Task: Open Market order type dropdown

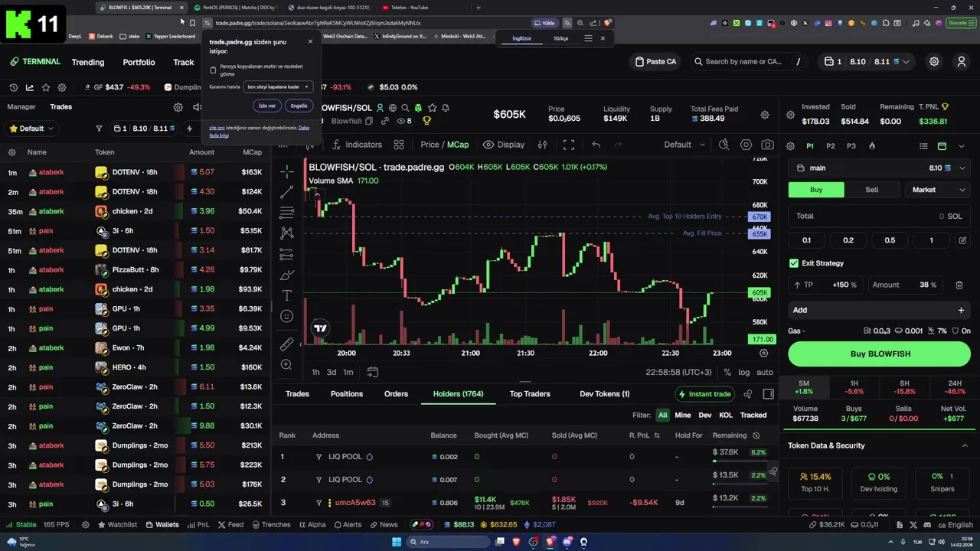Action: click(938, 190)
